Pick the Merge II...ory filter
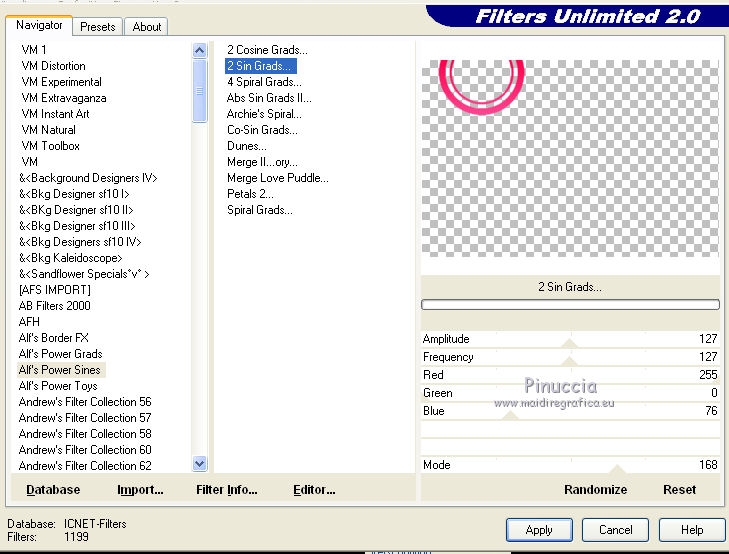The image size is (729, 554). [x=262, y=162]
